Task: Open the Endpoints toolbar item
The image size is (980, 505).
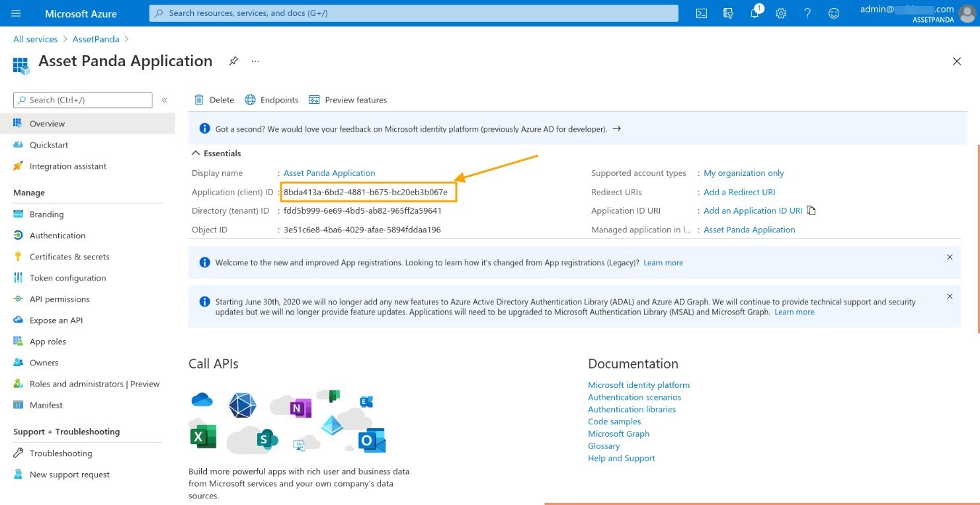Action: tap(272, 100)
